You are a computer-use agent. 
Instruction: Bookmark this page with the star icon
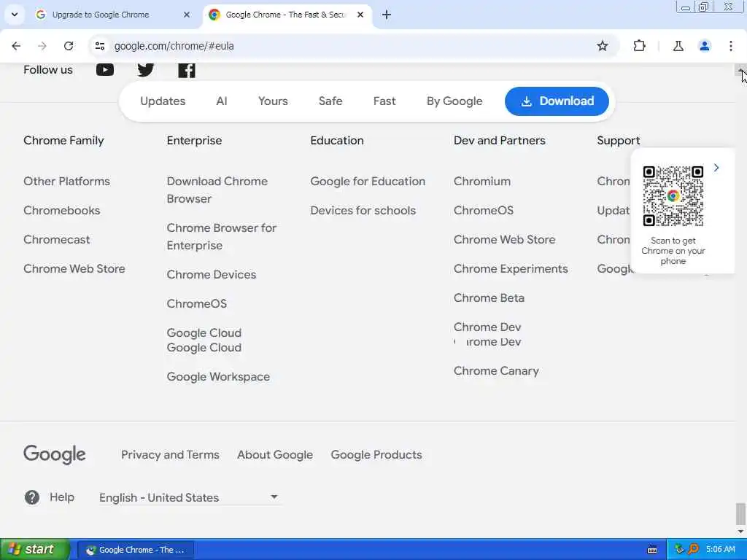[x=602, y=46]
